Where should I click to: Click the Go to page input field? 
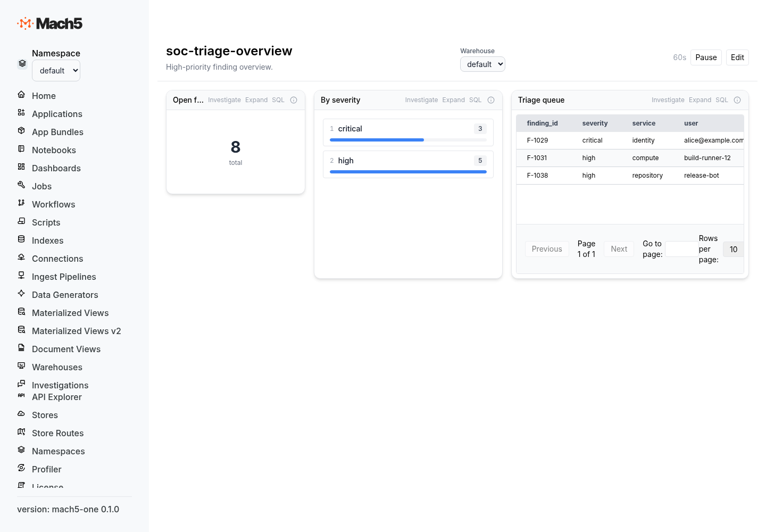click(x=682, y=249)
